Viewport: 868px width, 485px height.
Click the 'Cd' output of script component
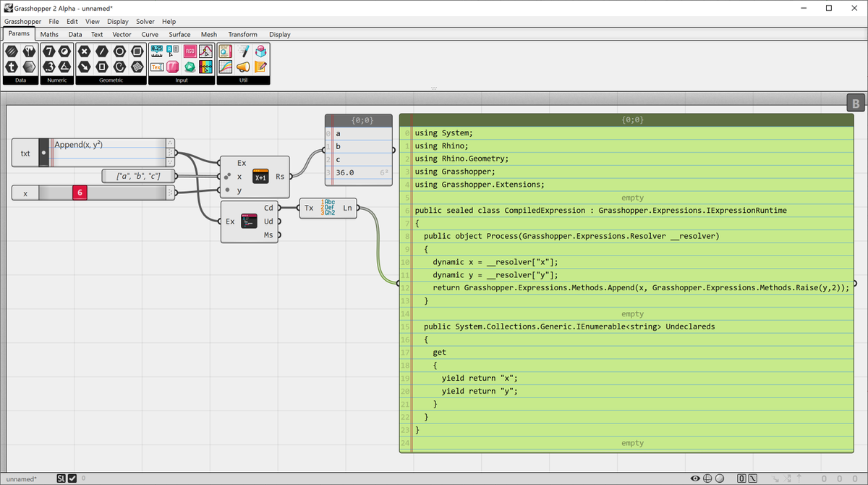268,208
